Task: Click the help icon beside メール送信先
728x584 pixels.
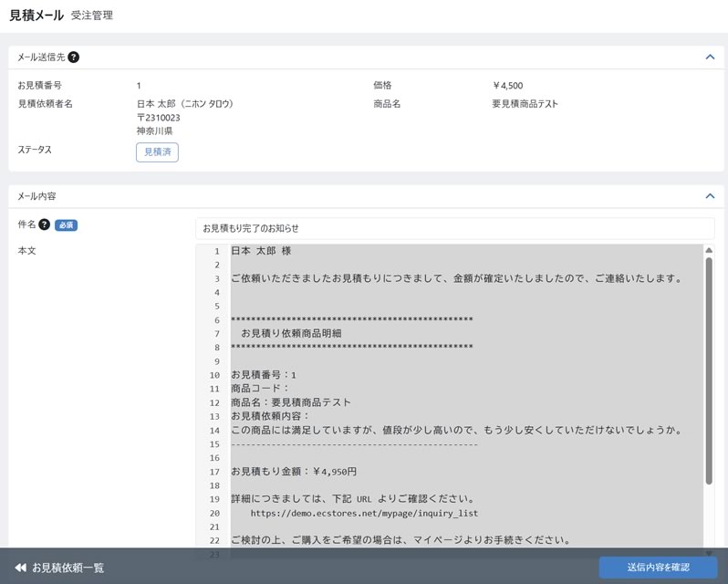Action: pyautogui.click(x=73, y=57)
